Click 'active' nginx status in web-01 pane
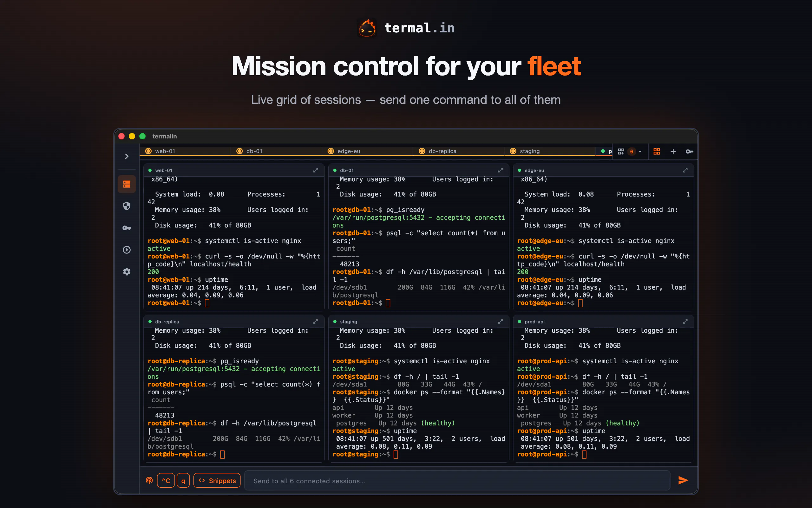812x508 pixels. tap(159, 249)
